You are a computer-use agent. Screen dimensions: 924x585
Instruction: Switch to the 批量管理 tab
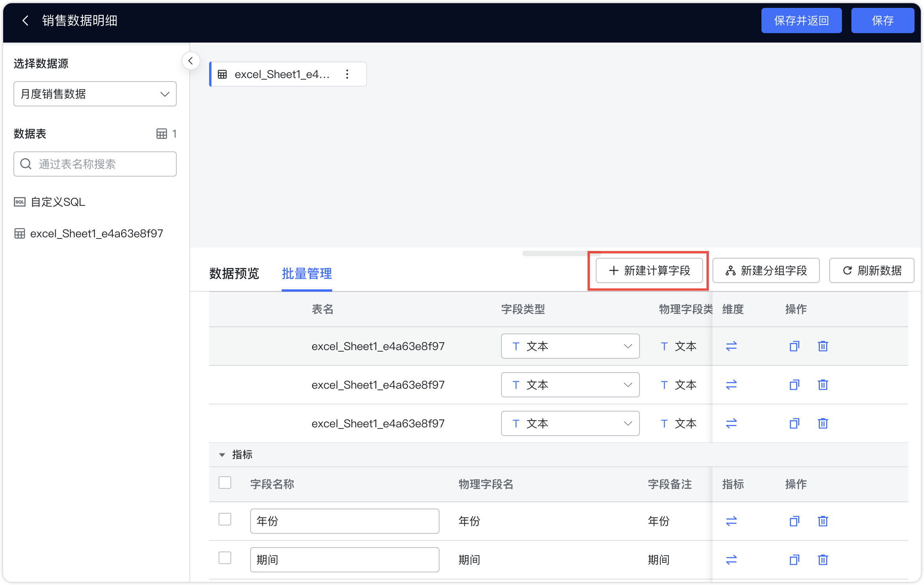(x=307, y=274)
